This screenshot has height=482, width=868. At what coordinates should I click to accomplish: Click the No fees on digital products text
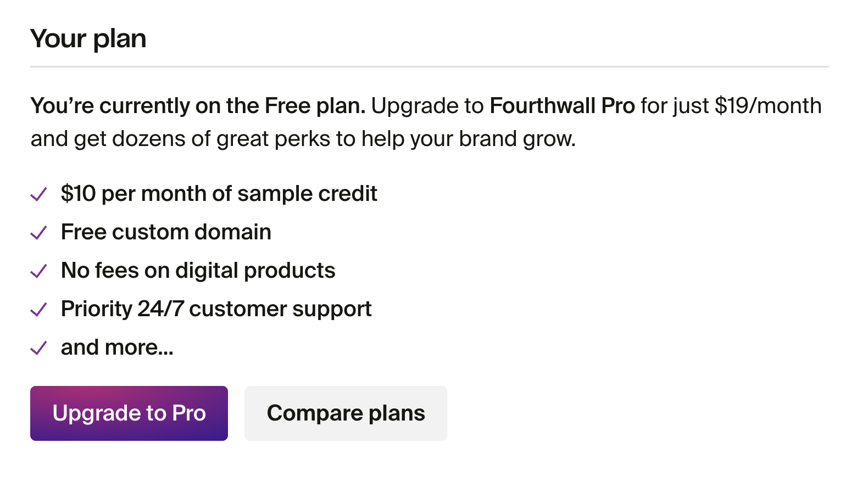click(198, 270)
